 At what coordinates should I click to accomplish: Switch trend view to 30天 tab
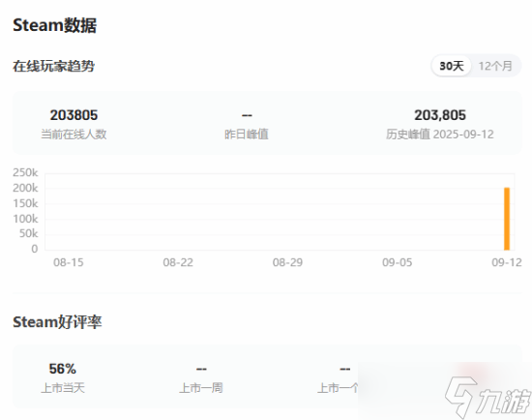[452, 66]
